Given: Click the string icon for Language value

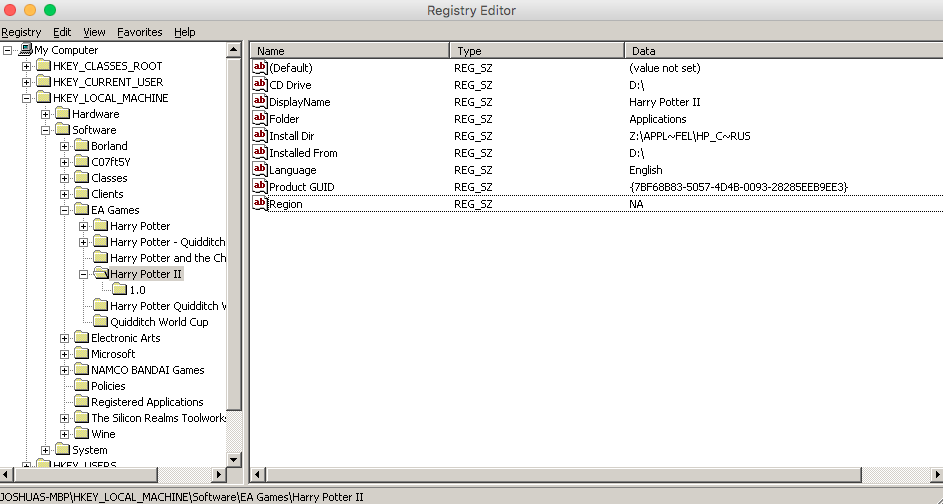Looking at the screenshot, I should point(260,169).
